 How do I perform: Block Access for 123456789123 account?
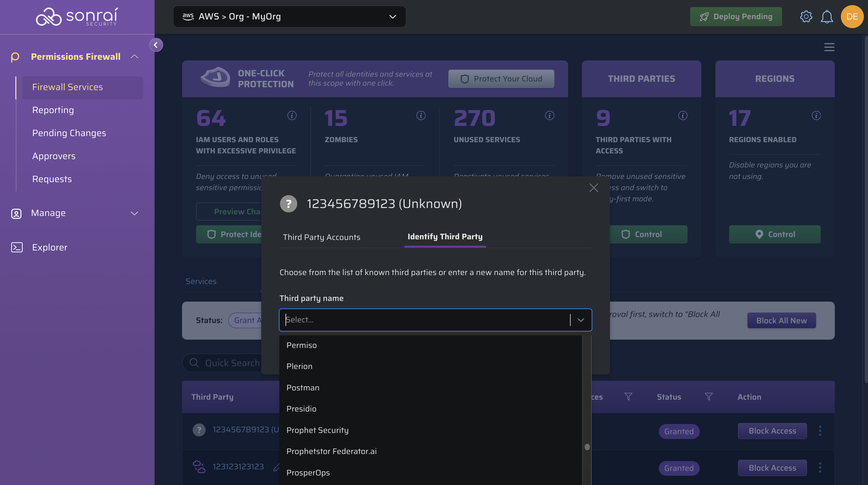(772, 431)
